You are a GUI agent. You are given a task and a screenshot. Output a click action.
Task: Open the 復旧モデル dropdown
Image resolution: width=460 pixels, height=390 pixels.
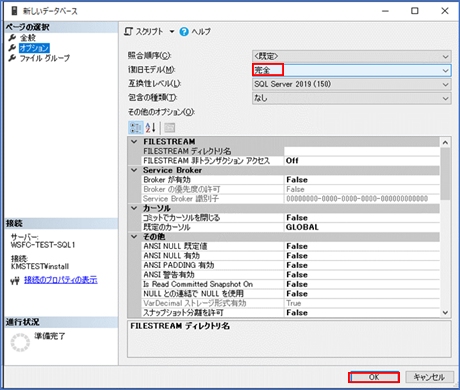pyautogui.click(x=352, y=70)
